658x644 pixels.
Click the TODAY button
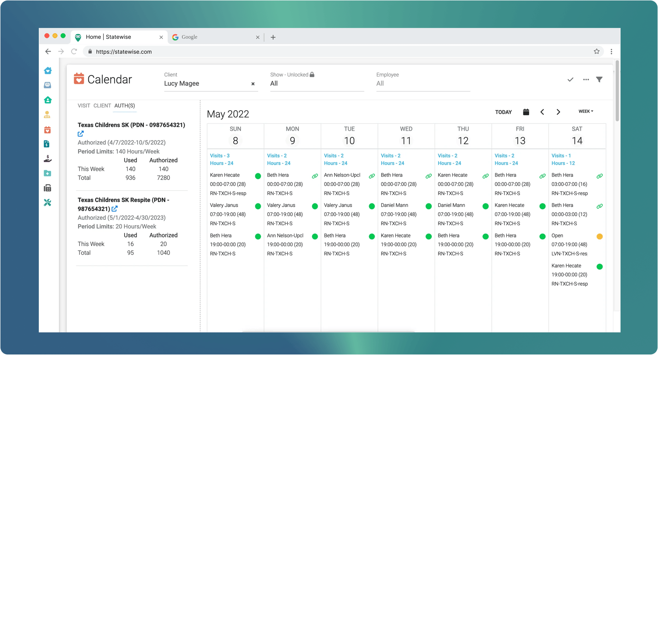[x=503, y=112]
